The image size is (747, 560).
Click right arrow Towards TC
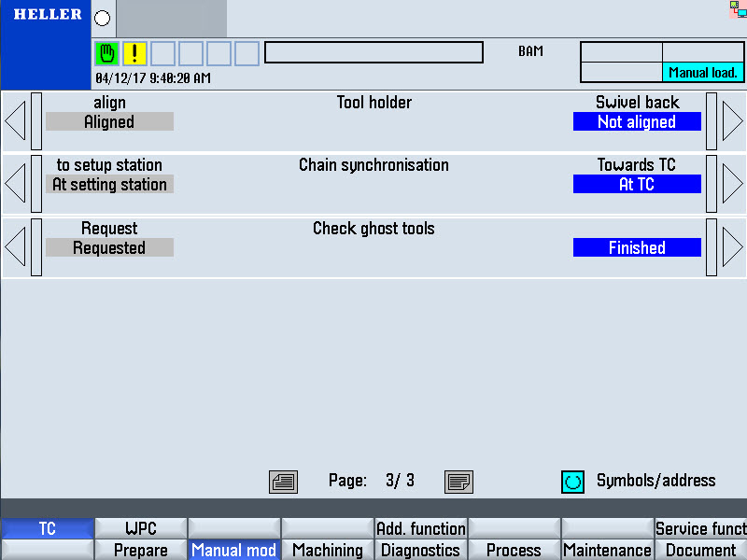pos(732,184)
